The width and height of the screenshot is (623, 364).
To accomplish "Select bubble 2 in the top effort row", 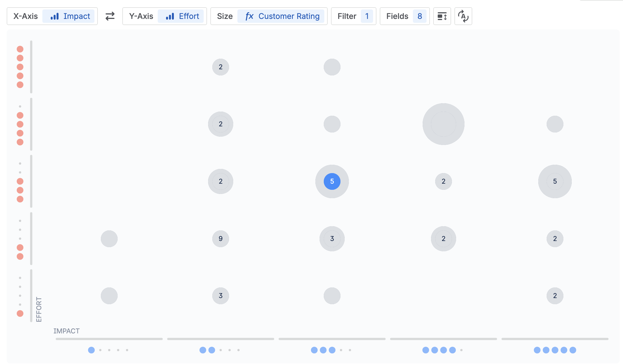I will (221, 67).
